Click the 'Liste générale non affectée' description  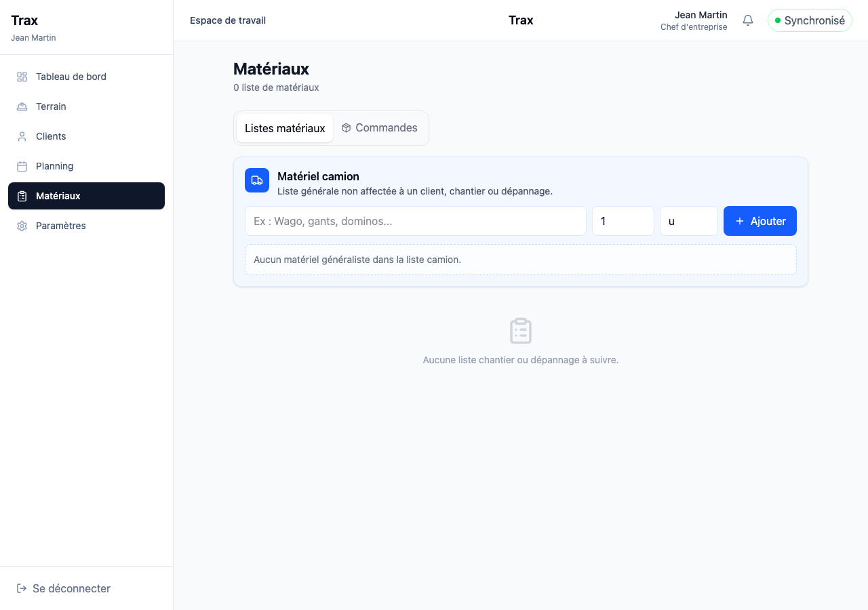[415, 191]
